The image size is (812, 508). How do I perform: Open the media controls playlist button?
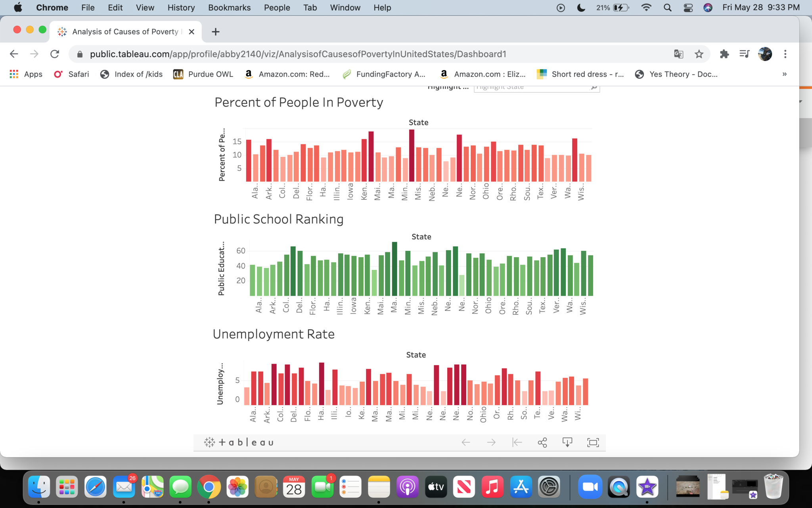[x=744, y=54]
